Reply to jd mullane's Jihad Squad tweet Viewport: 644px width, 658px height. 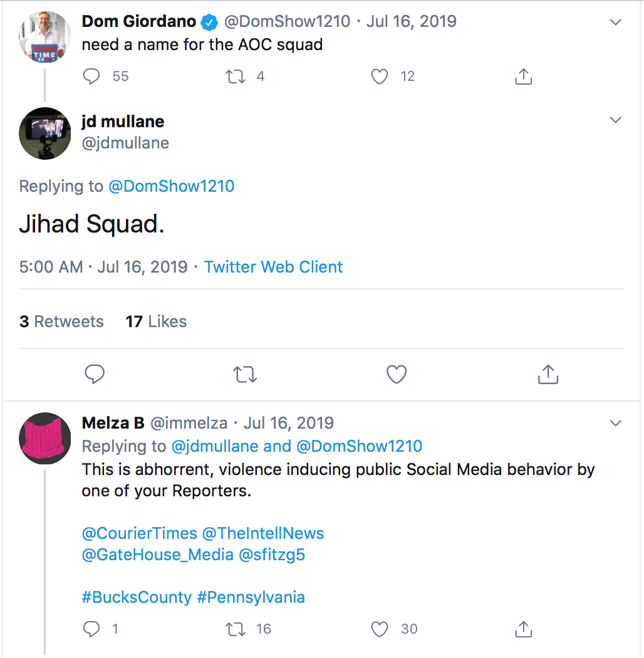pos(94,374)
